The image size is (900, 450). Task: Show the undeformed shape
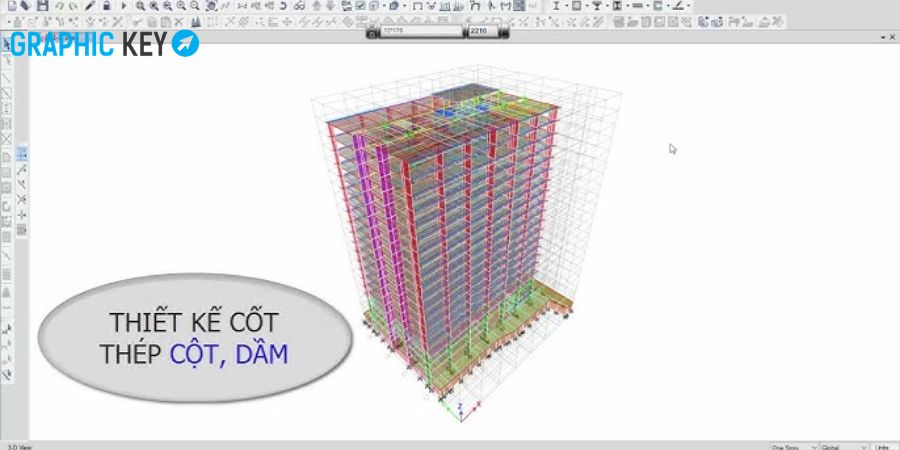417,6
